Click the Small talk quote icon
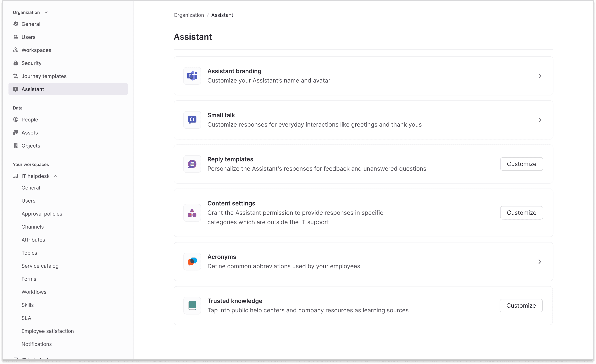 pyautogui.click(x=192, y=120)
